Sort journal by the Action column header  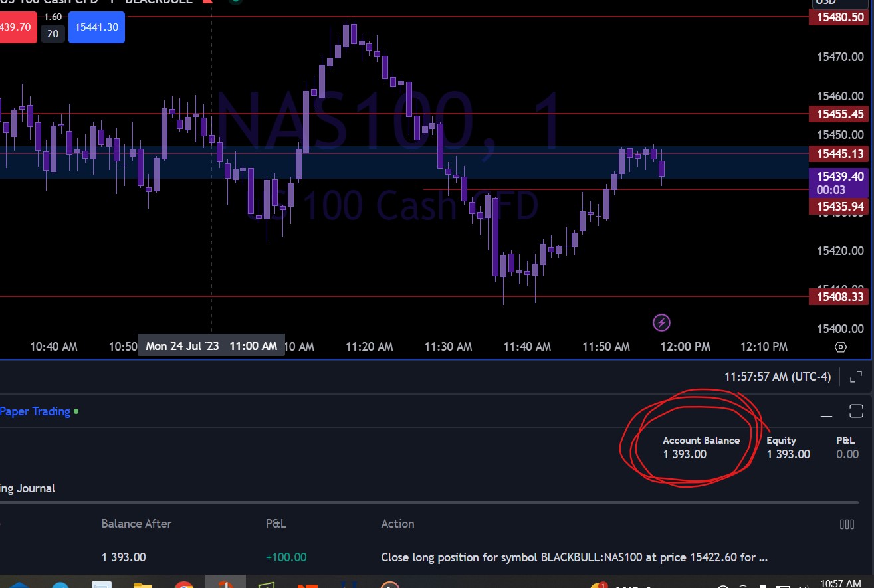pos(397,524)
